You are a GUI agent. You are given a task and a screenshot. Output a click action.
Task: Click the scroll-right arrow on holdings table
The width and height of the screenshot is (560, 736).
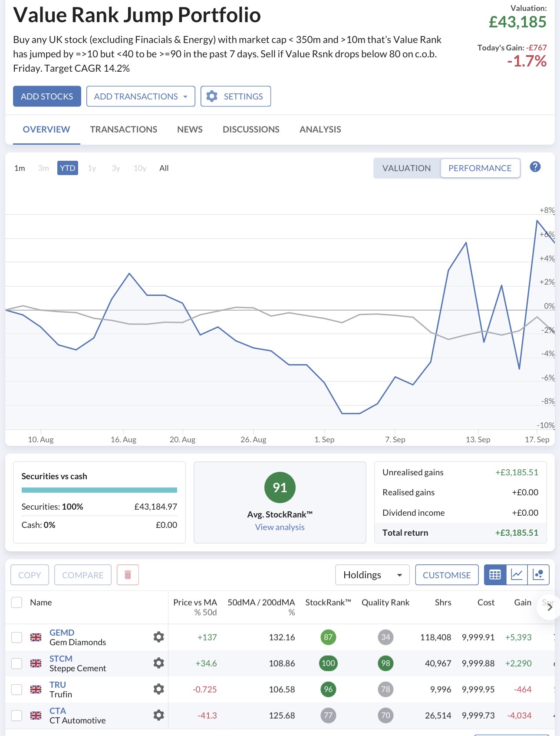tap(549, 607)
